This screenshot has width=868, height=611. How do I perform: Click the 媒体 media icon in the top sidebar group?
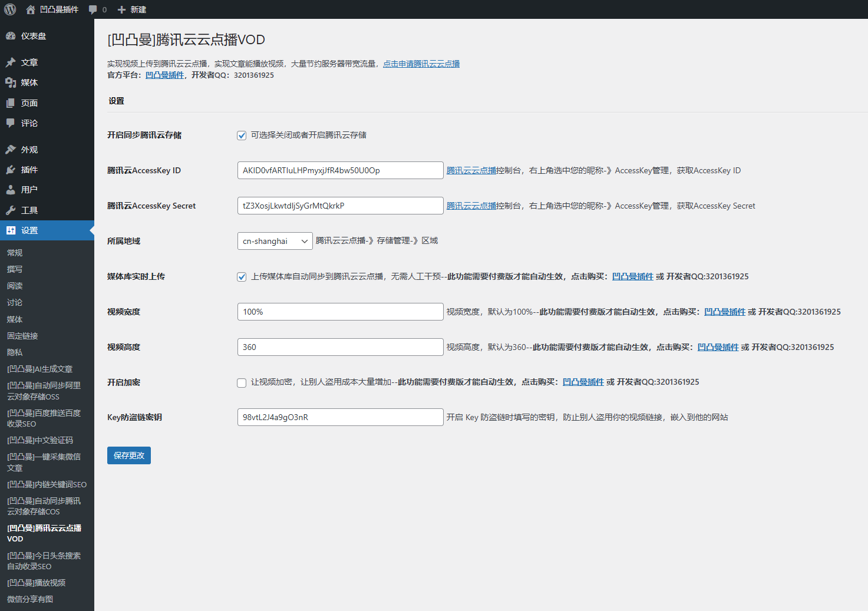(x=11, y=82)
